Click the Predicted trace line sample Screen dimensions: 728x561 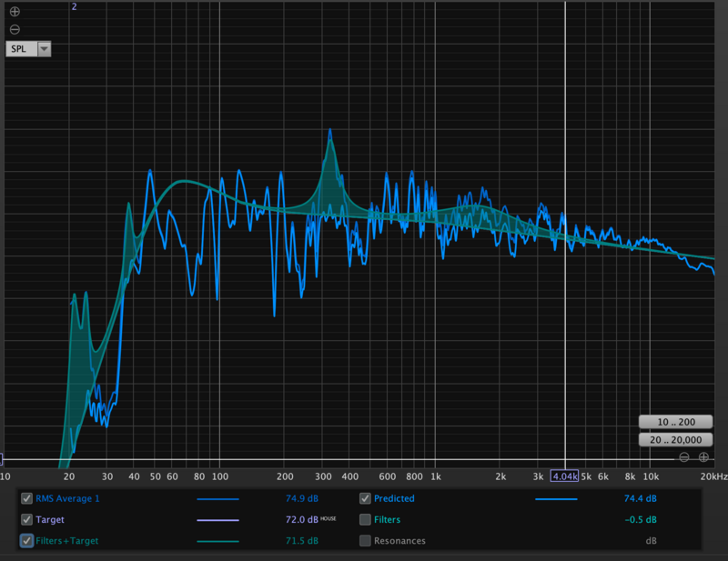(556, 499)
